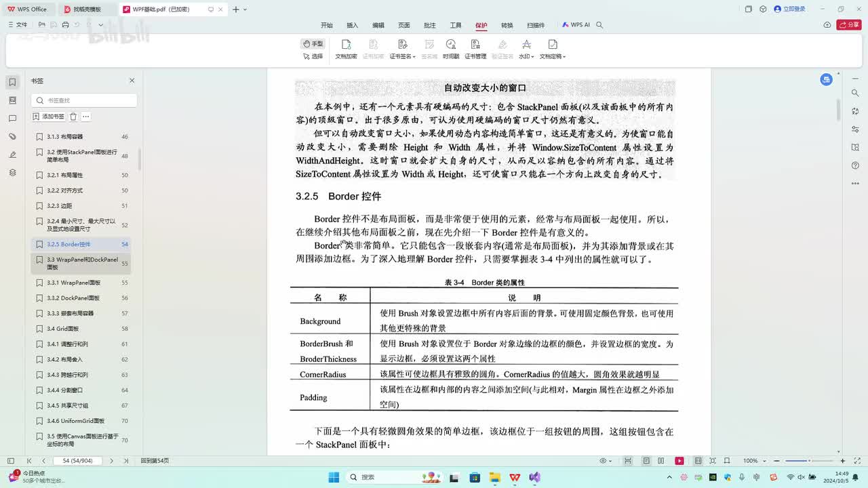Click the search icon beside WPS AI
The image size is (868, 488).
(x=599, y=25)
